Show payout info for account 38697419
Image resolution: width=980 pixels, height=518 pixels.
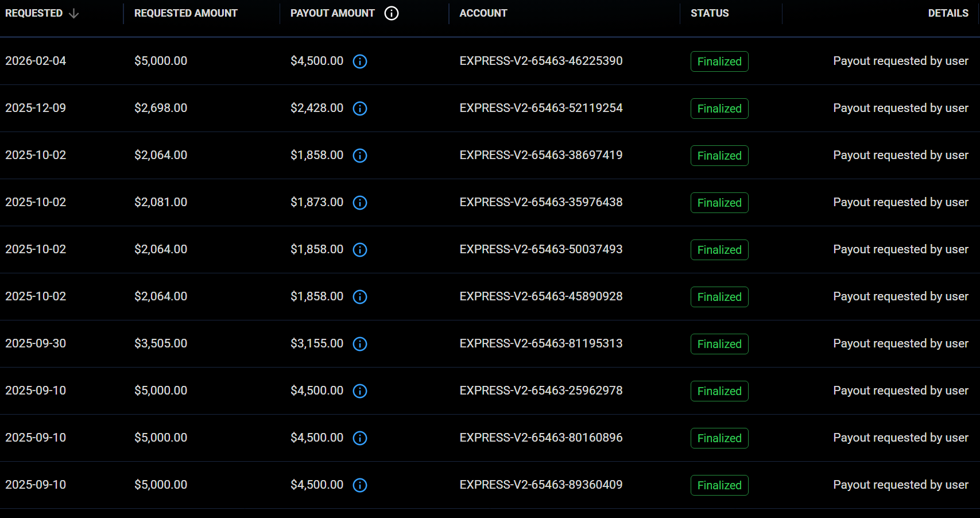pos(360,156)
